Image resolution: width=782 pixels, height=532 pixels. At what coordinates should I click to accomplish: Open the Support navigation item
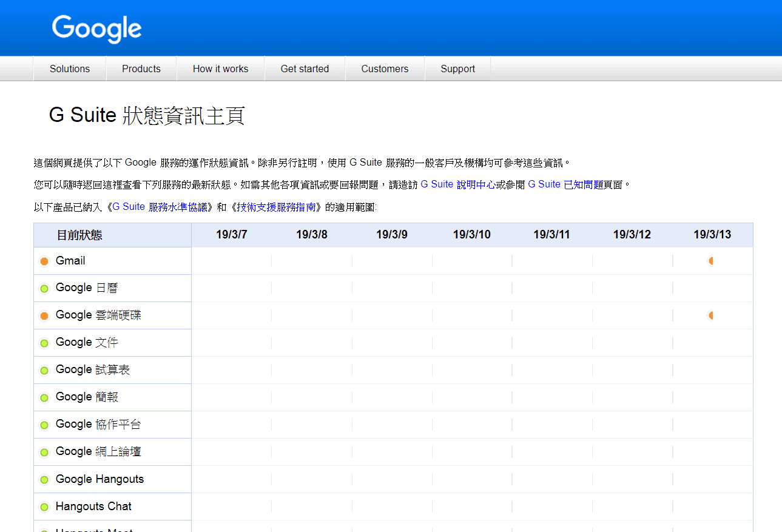(458, 69)
